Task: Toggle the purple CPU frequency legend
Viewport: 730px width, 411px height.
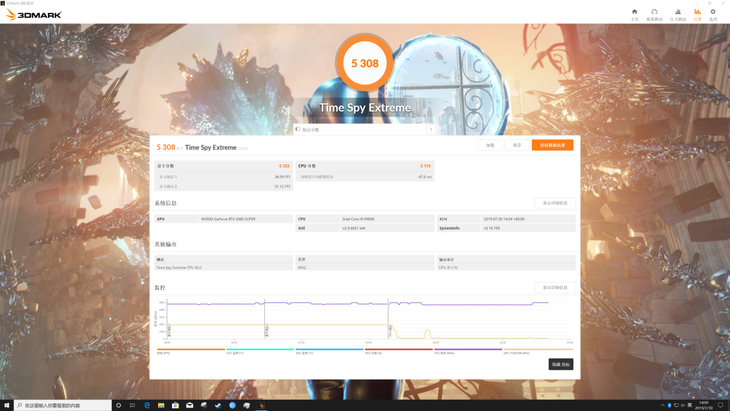Action: pyautogui.click(x=468, y=351)
